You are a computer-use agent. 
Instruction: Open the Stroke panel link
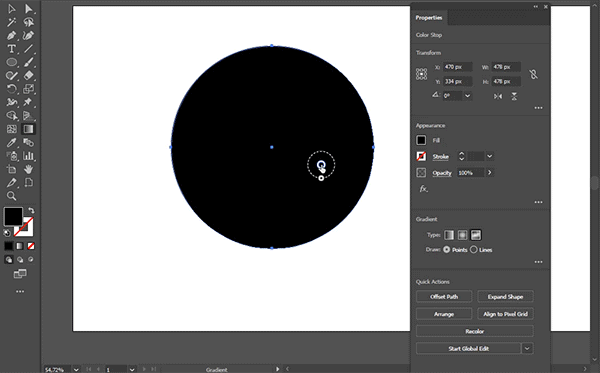(x=440, y=156)
